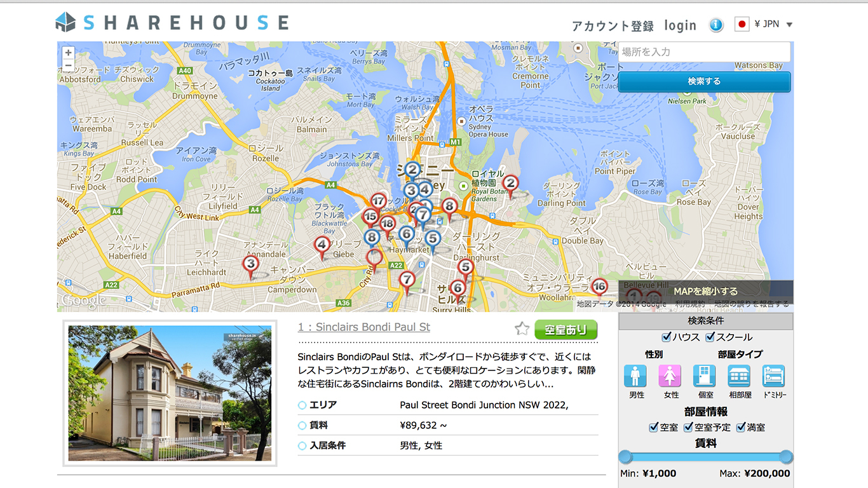Viewport: 868px width, 488px height.
Task: Select the shared room (相部屋) icon
Action: tap(739, 376)
